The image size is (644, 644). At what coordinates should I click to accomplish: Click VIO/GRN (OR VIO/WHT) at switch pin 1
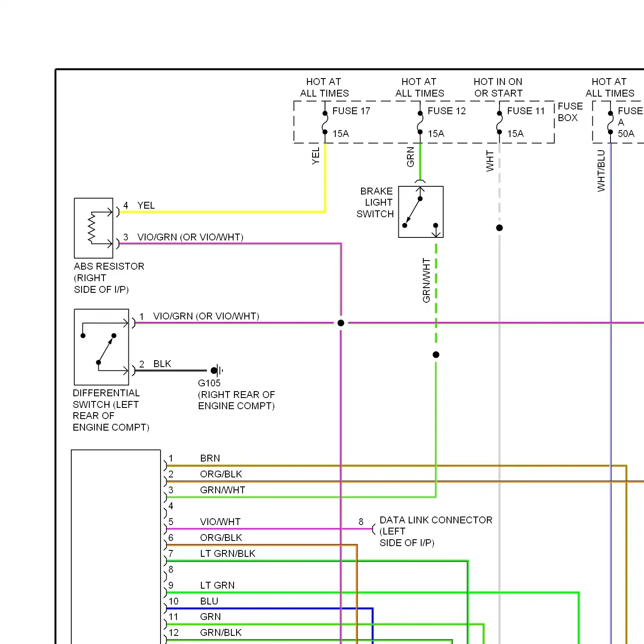206,316
